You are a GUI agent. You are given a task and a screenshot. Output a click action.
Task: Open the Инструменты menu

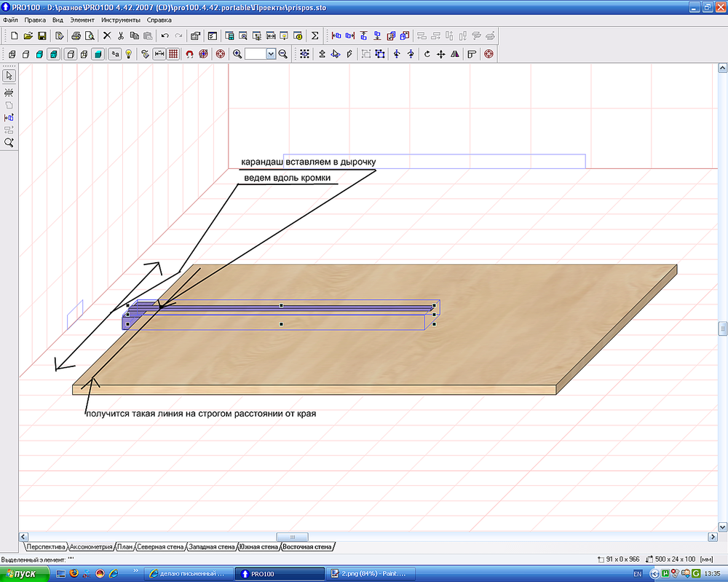pyautogui.click(x=121, y=20)
